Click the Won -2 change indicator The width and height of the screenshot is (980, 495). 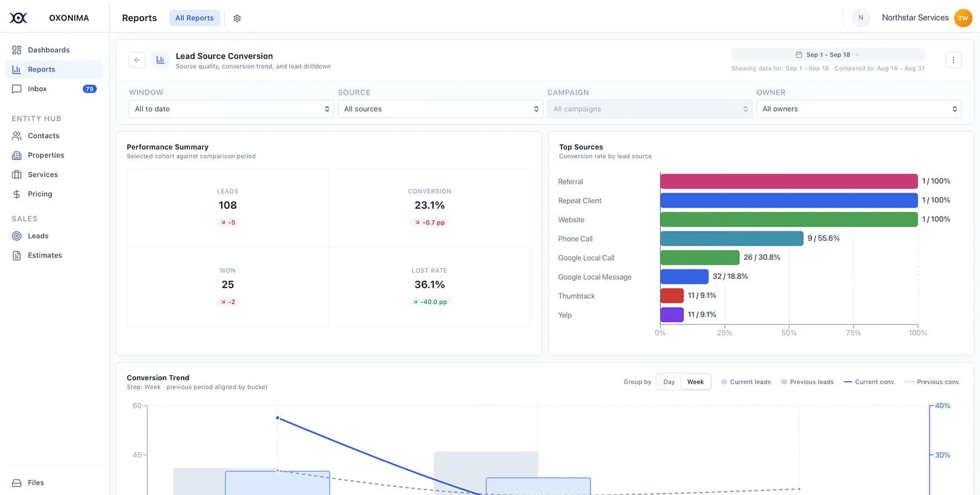click(227, 301)
